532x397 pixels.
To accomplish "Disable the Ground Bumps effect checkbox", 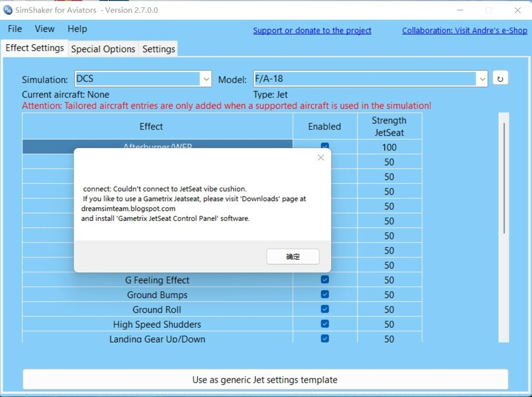I will click(325, 294).
